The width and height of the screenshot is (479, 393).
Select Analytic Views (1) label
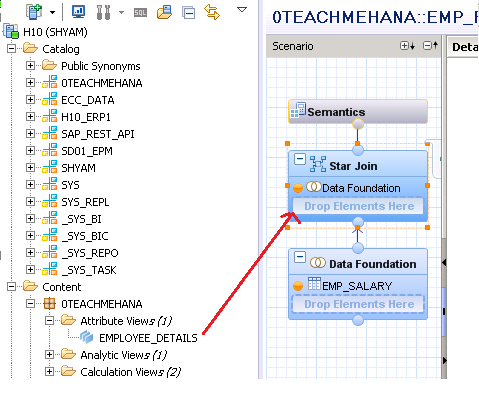[x=123, y=355]
